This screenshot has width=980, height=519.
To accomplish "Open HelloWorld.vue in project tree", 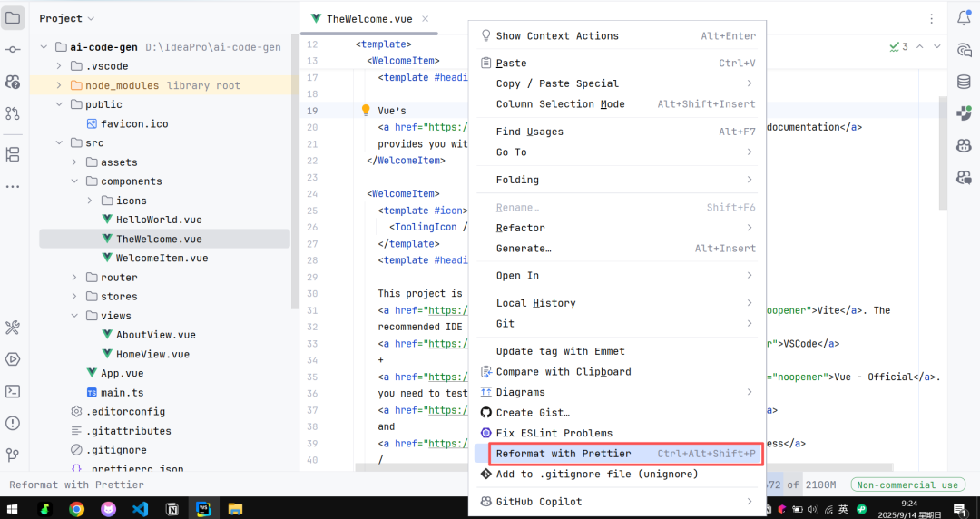I will tap(159, 220).
